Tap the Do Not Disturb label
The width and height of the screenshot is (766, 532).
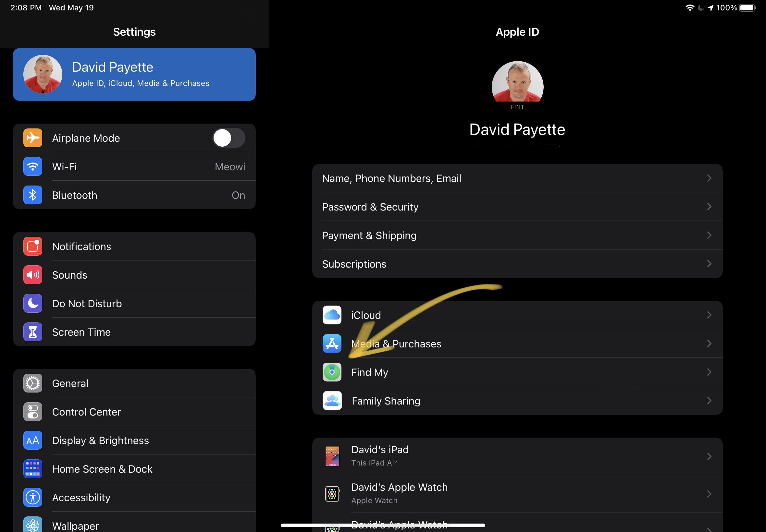87,304
